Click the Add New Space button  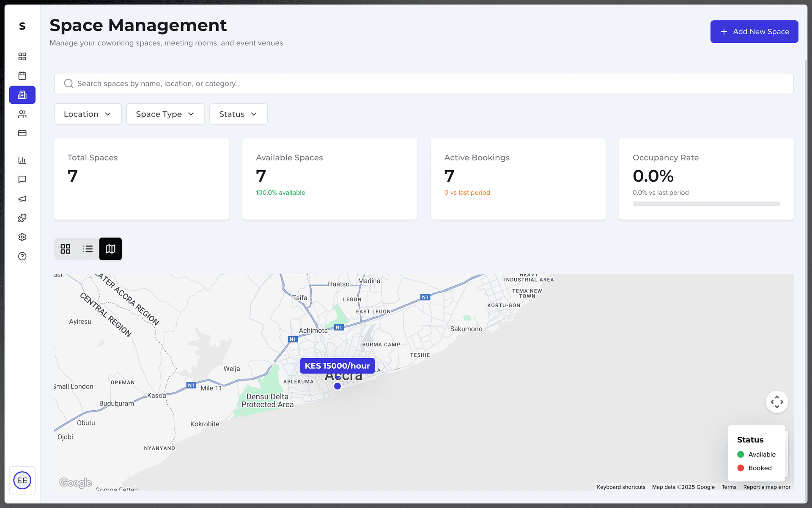click(x=754, y=32)
